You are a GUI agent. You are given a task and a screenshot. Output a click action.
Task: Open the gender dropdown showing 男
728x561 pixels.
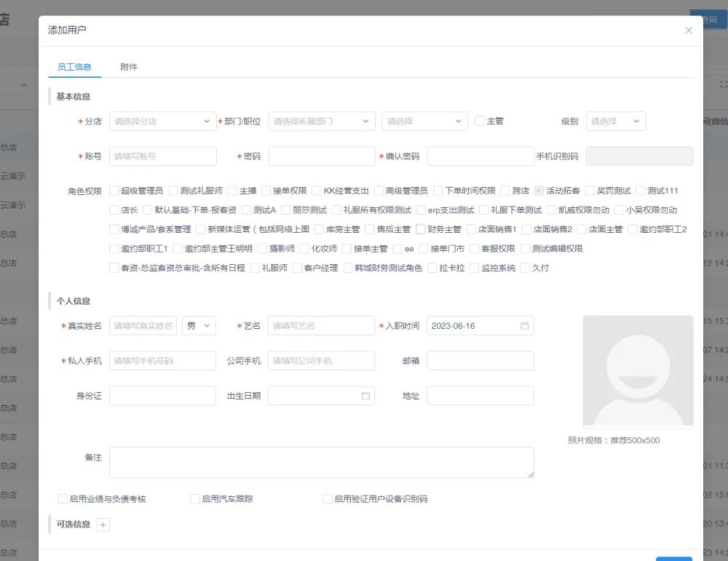(199, 326)
